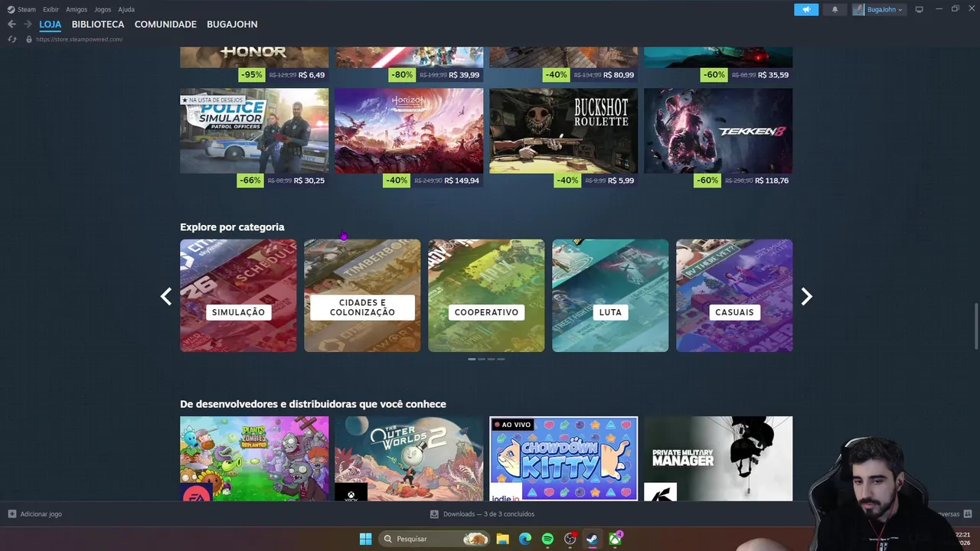Click the page vertical scrollbar thumb
This screenshot has width=980, height=551.
(x=975, y=325)
